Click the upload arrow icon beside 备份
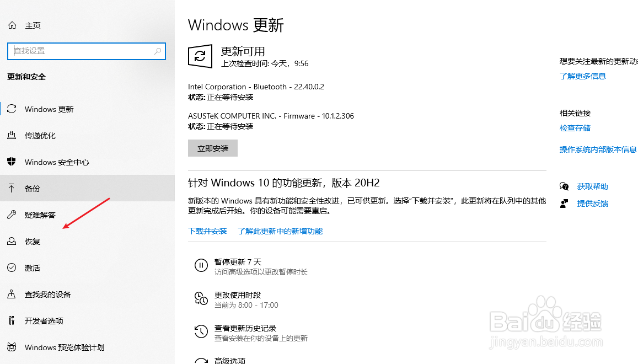The image size is (638, 364). (x=12, y=188)
